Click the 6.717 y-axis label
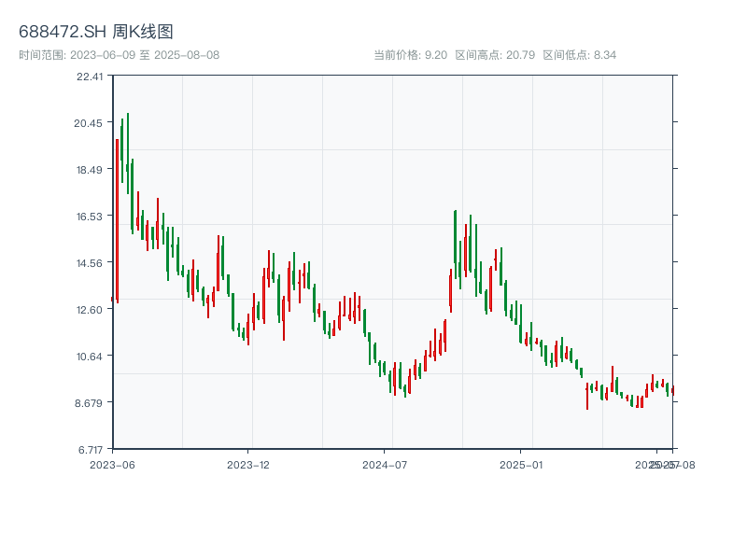747x560 pixels. coord(90,450)
